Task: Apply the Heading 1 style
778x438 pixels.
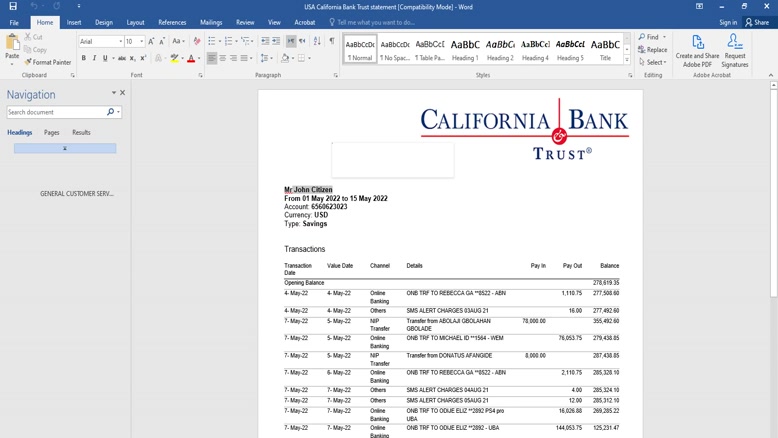Action: (465, 49)
